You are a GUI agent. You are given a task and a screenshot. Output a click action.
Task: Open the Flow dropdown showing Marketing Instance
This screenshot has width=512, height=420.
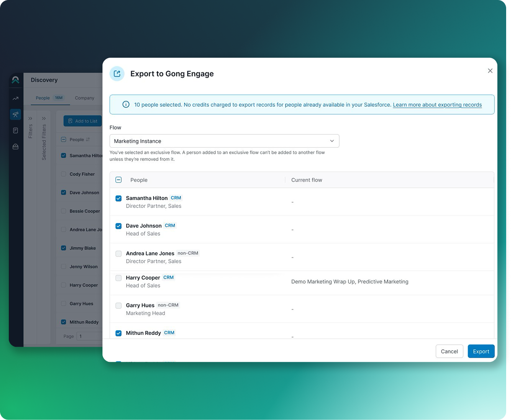[224, 141]
